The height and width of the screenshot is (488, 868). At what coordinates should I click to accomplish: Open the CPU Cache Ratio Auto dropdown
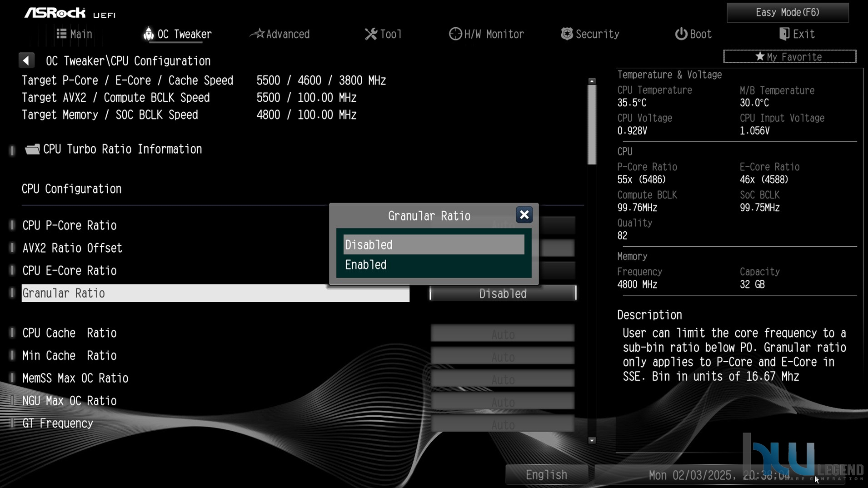[x=503, y=334]
